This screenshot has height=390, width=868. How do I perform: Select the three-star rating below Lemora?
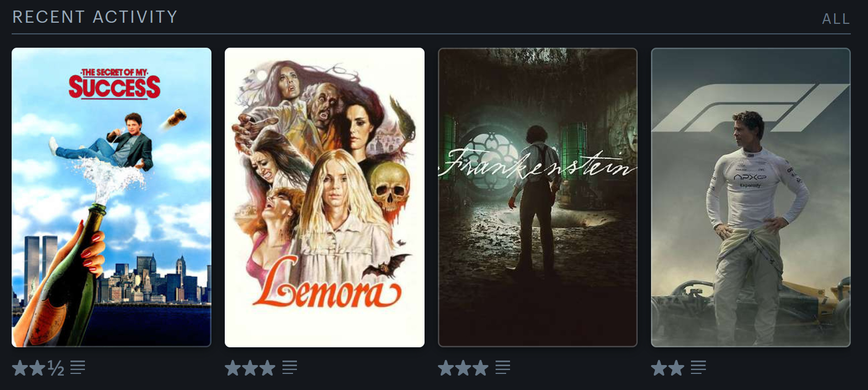(250, 368)
